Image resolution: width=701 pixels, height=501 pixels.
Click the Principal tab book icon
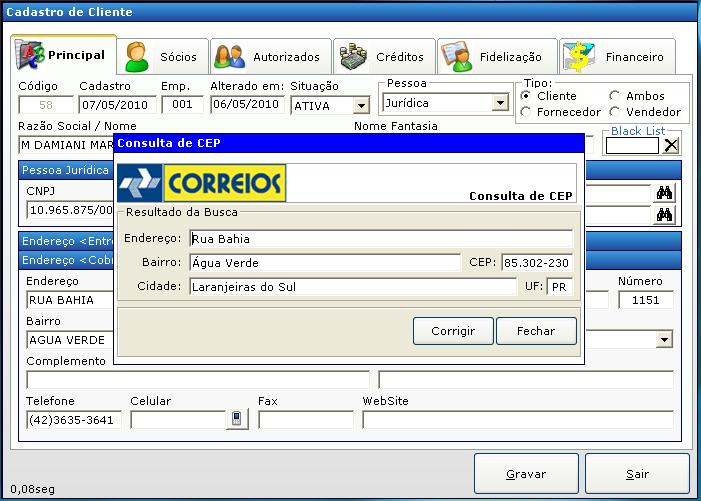point(30,55)
